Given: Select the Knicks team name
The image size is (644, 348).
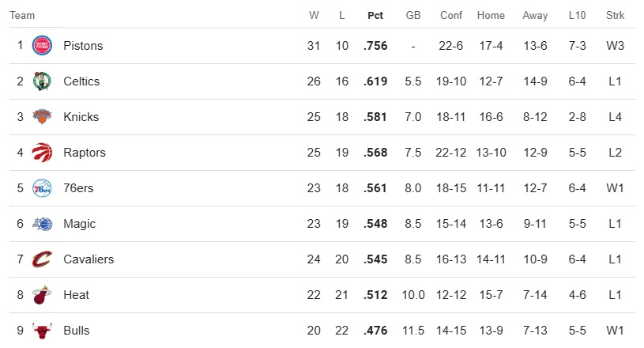Looking at the screenshot, I should 81,117.
